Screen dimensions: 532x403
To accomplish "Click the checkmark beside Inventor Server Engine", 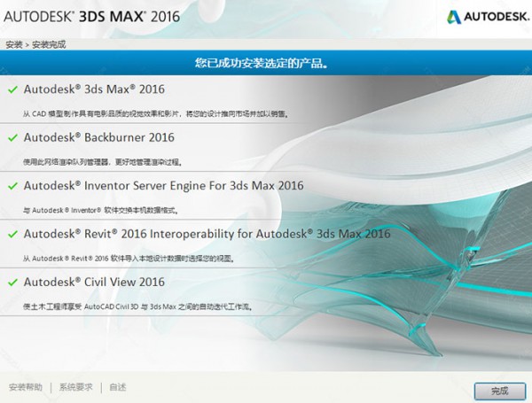I will tap(12, 186).
